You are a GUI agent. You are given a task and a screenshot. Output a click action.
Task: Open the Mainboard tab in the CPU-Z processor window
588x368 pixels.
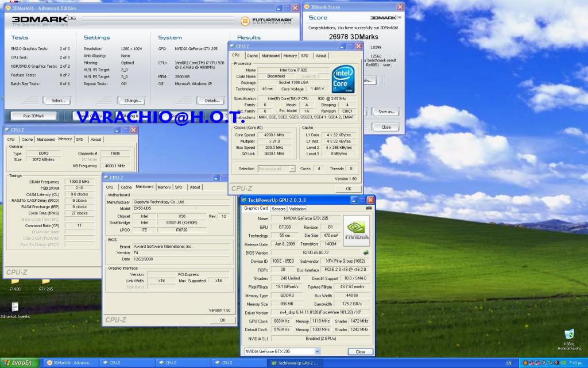click(x=270, y=56)
